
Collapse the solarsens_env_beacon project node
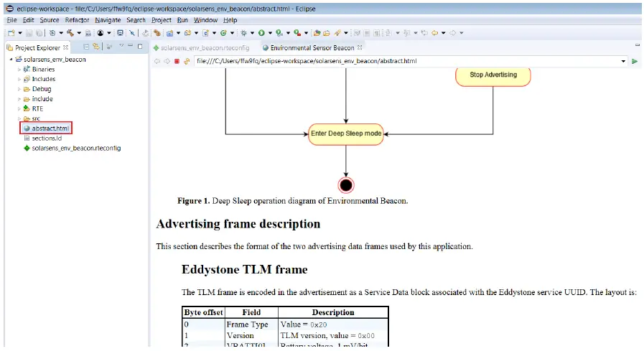click(11, 60)
